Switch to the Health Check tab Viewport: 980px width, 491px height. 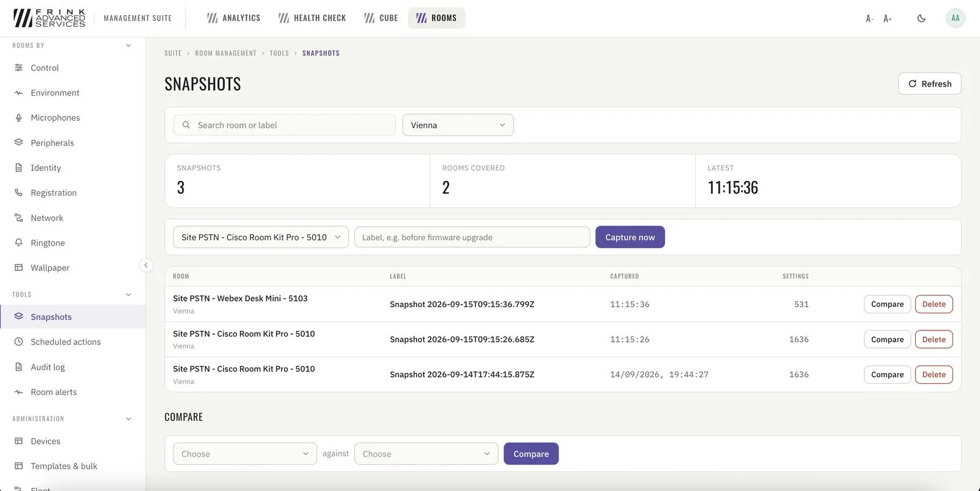[x=312, y=18]
